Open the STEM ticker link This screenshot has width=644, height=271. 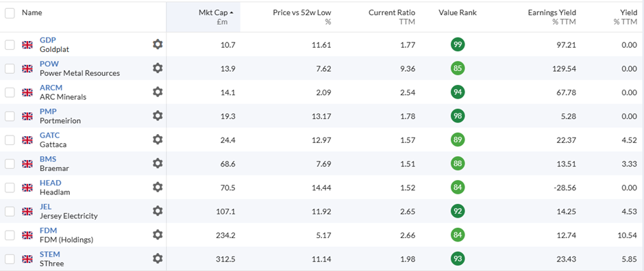coord(50,254)
